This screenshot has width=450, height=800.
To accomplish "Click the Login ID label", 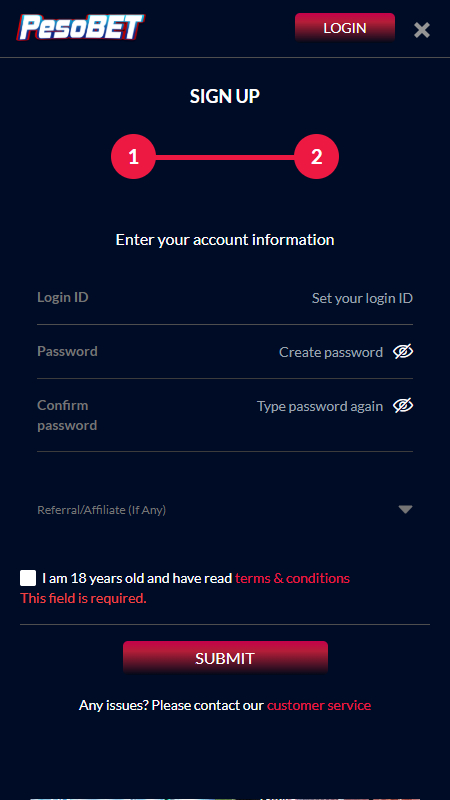I will point(63,297).
